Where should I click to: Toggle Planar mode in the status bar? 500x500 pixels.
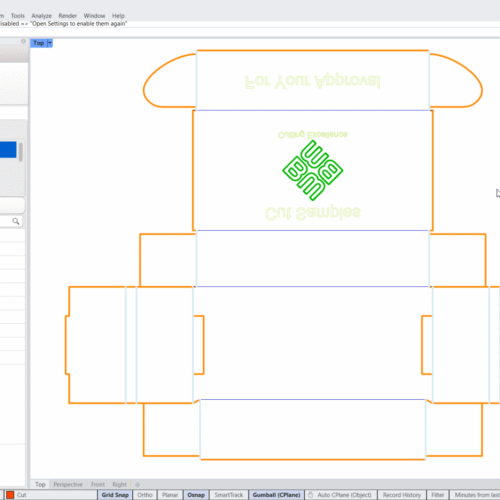click(170, 495)
